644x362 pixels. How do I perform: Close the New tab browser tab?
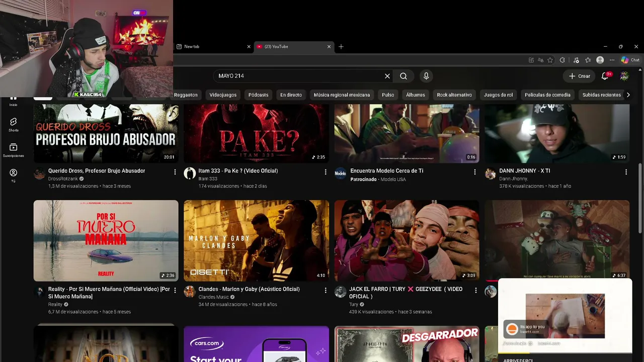point(249,47)
